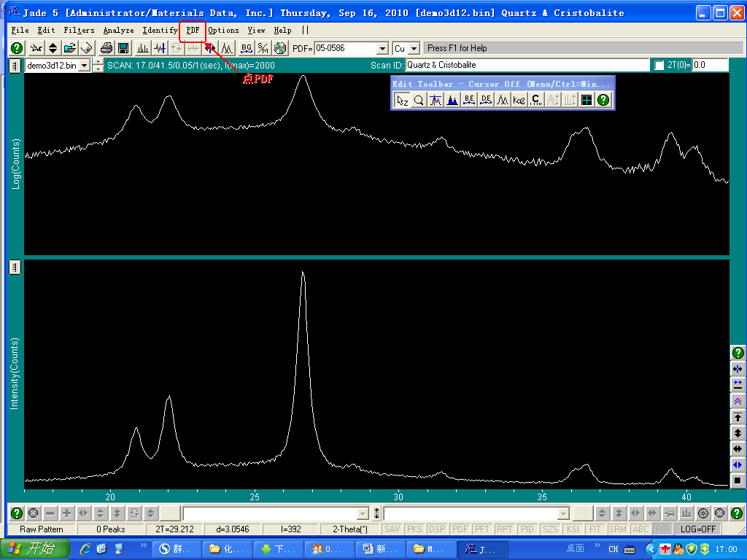The height and width of the screenshot is (560, 747).
Task: Expand the demo3d12.bin file dropdown
Action: 85,65
